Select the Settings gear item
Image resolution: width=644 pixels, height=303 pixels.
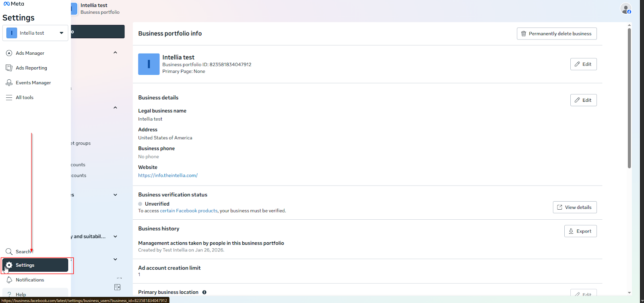click(x=35, y=265)
